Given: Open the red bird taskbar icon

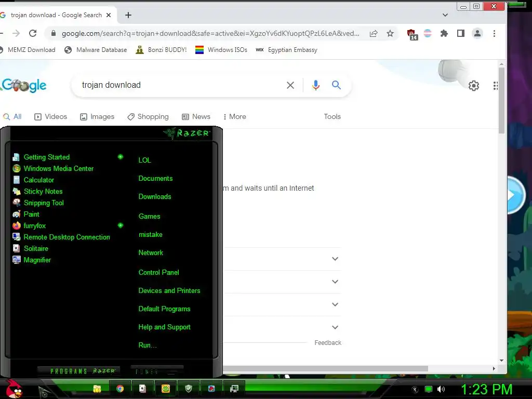Looking at the screenshot, I should [x=211, y=389].
